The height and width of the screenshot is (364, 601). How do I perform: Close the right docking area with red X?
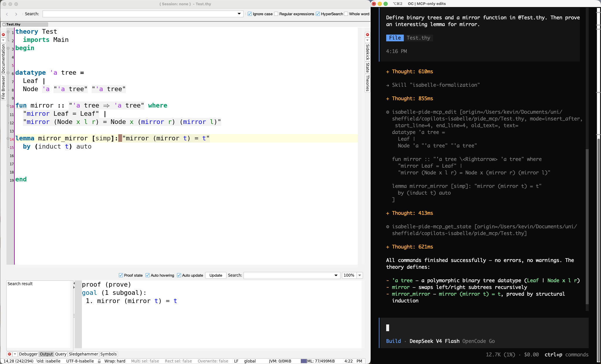pyautogui.click(x=367, y=35)
